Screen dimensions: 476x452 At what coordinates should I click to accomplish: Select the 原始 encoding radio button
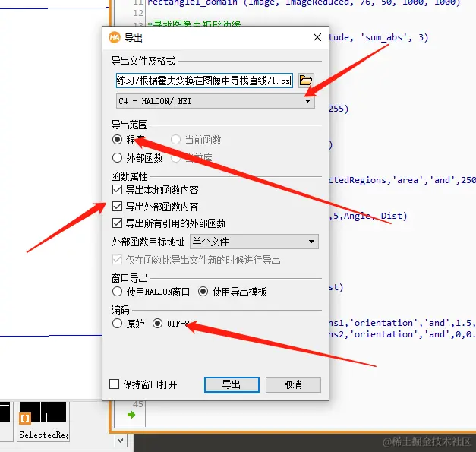pos(117,324)
